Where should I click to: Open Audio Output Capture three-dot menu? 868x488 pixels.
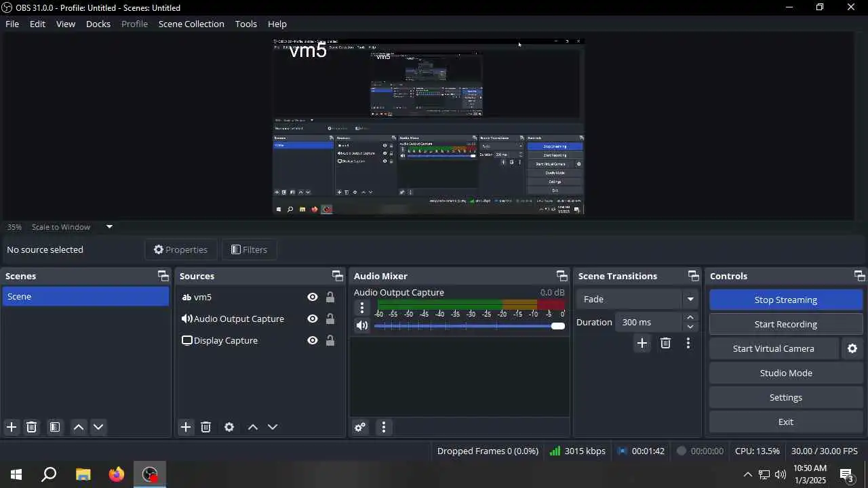[362, 308]
